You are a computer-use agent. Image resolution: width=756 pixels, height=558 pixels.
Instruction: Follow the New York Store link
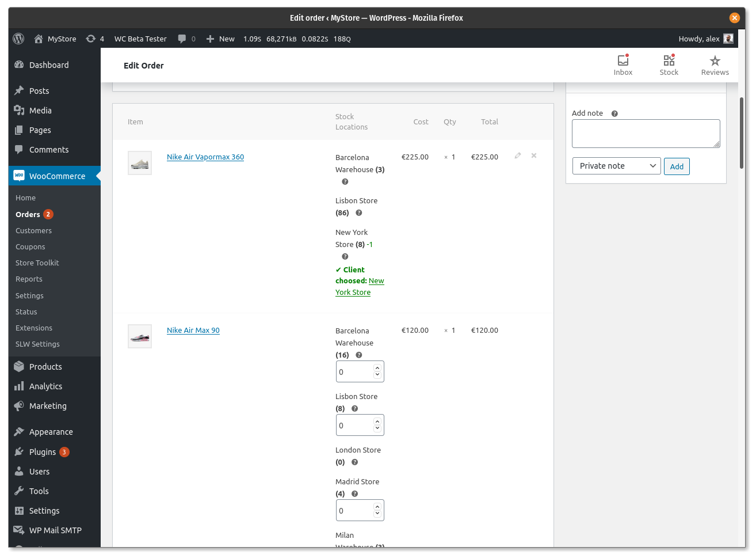click(360, 287)
